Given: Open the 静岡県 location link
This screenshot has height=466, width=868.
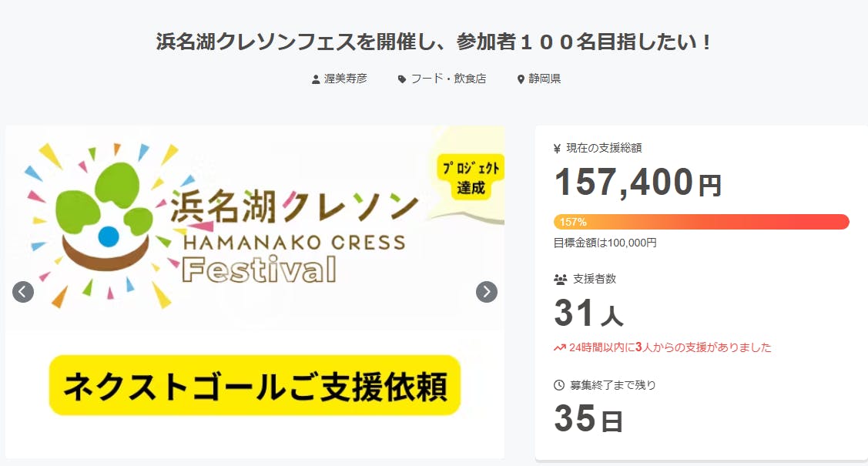Looking at the screenshot, I should point(544,79).
